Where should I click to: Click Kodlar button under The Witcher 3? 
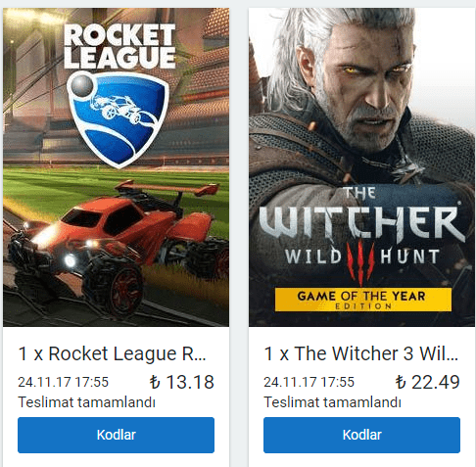pos(361,435)
